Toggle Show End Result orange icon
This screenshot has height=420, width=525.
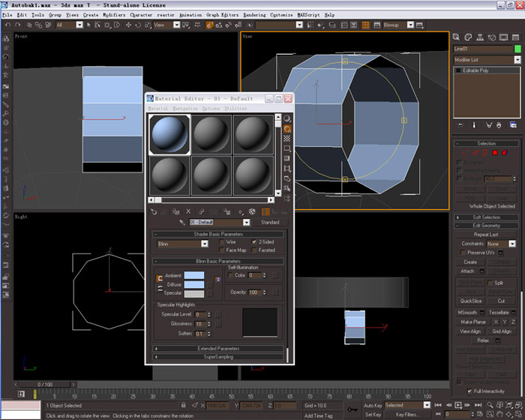point(265,211)
